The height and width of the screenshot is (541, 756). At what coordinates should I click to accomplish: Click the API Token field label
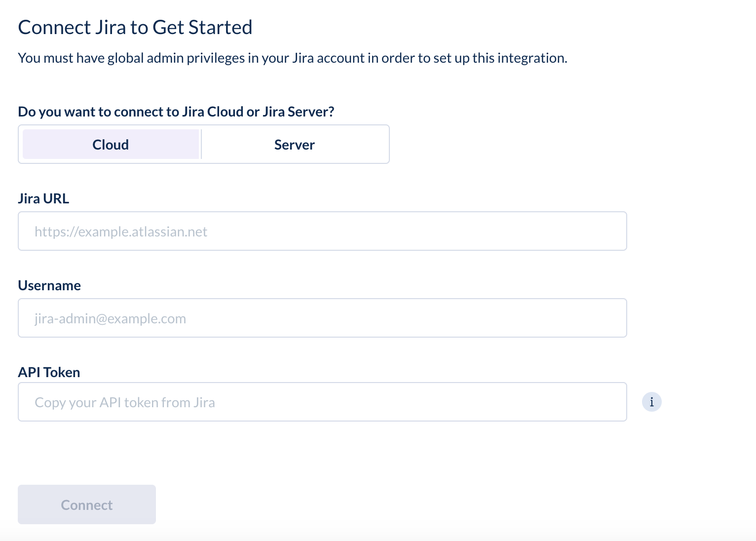click(x=49, y=372)
